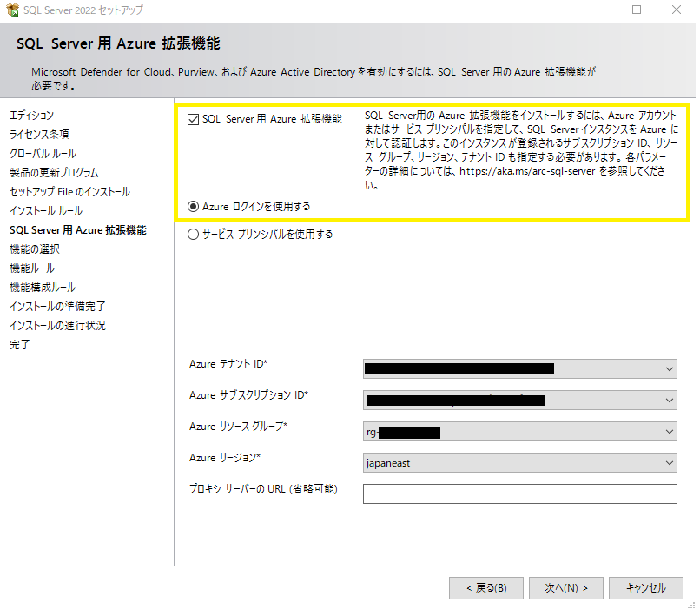Image resolution: width=700 pixels, height=616 pixels.
Task: Select ライセンス条項 step in sidebar
Action: pyautogui.click(x=39, y=135)
